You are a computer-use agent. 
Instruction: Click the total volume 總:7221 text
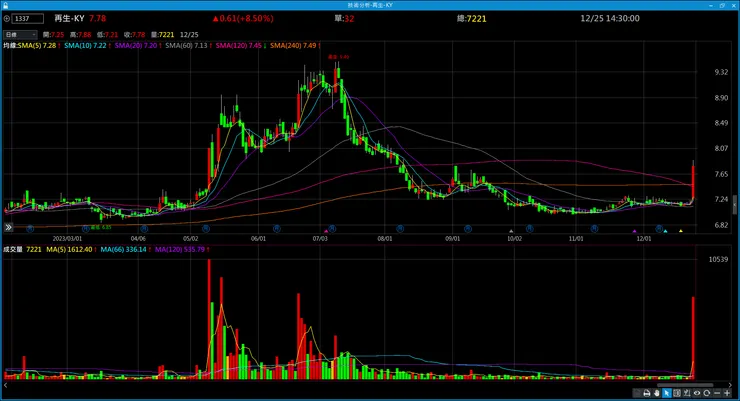click(471, 18)
